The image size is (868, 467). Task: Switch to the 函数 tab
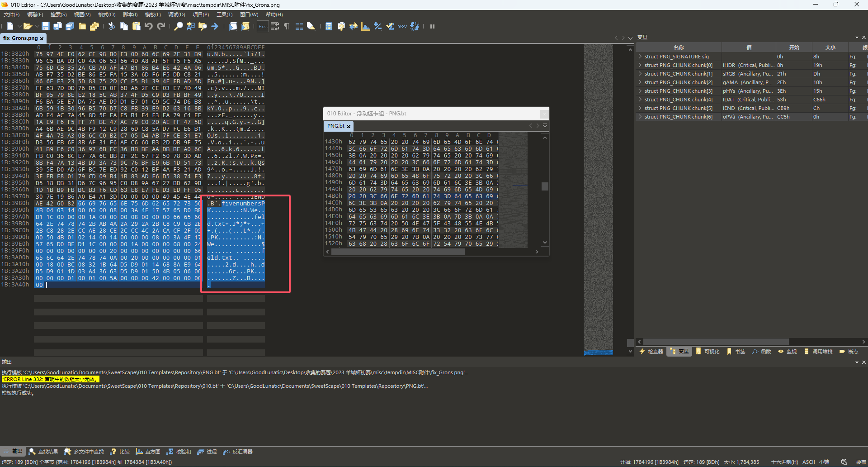[762, 352]
